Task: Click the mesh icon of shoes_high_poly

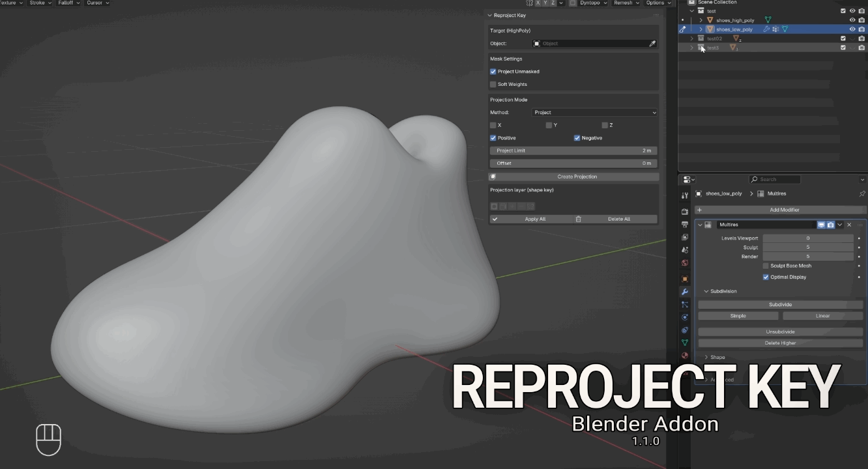Action: point(768,20)
